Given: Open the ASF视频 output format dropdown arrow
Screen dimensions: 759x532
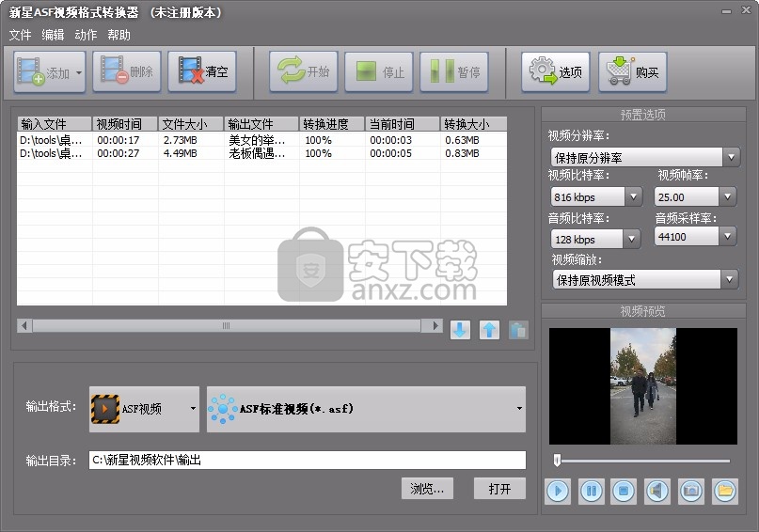Looking at the screenshot, I should pos(193,409).
